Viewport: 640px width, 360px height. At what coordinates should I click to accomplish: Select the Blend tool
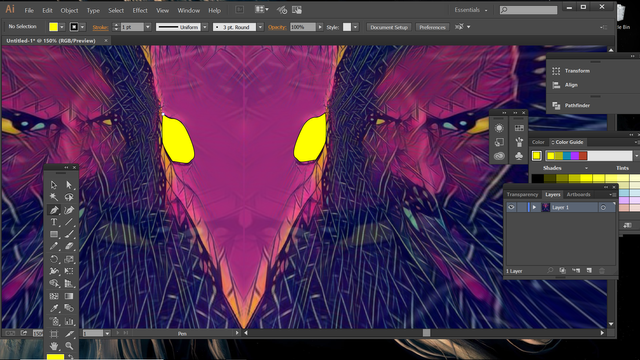(x=69, y=309)
